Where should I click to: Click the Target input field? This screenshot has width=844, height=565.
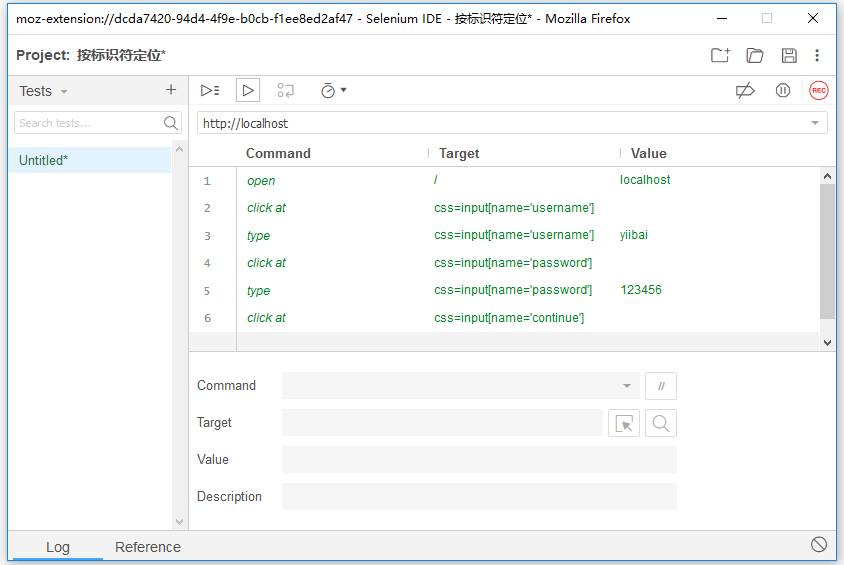point(442,423)
